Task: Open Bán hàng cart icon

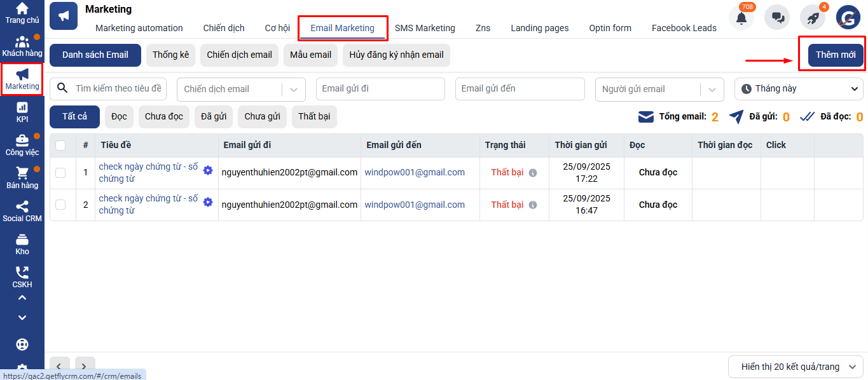Action: click(22, 178)
